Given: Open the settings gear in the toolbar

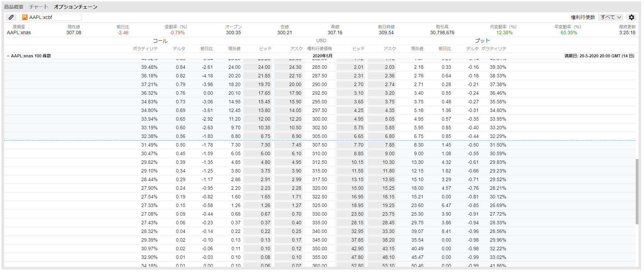Looking at the screenshot, I should 632,17.
